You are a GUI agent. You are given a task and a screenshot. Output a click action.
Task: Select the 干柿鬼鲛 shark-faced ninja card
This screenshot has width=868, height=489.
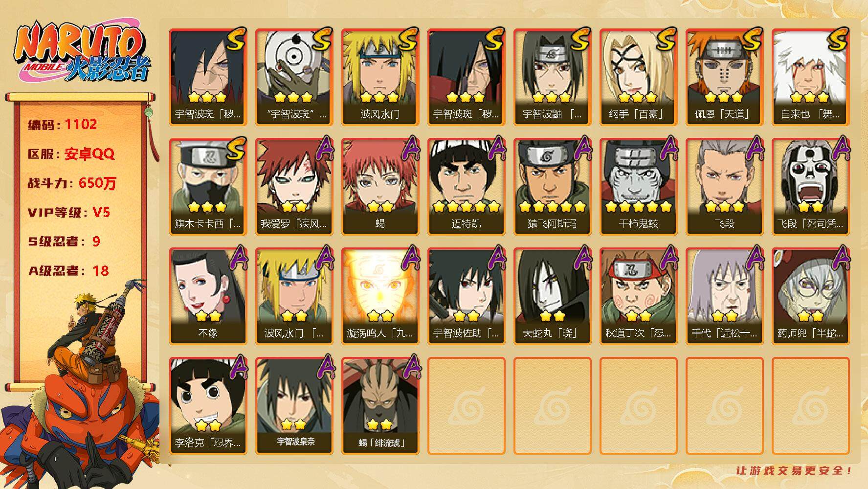638,187
